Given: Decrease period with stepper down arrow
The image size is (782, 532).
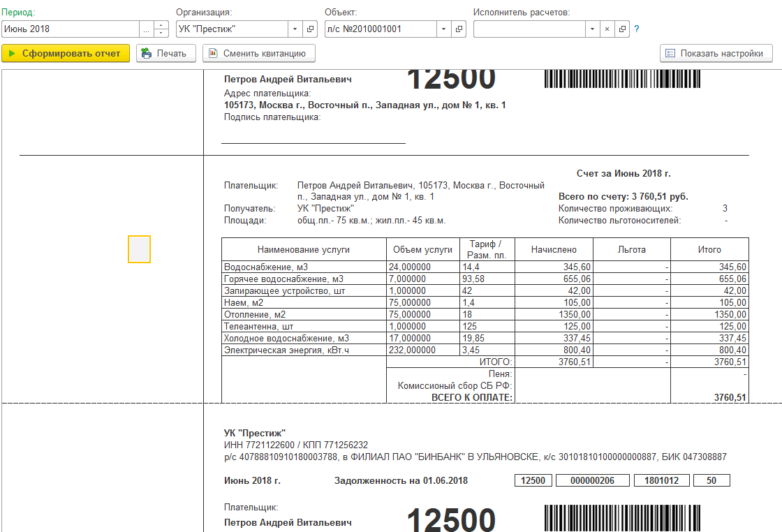Looking at the screenshot, I should [x=161, y=33].
